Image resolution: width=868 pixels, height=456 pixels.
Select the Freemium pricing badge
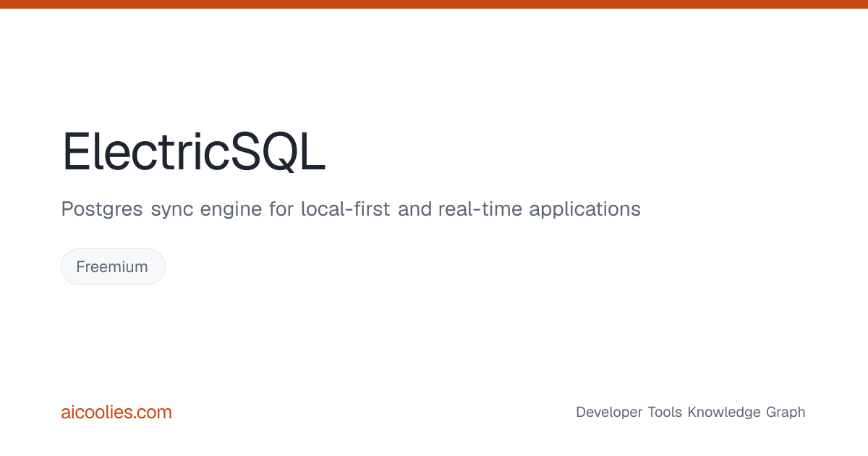pyautogui.click(x=113, y=266)
